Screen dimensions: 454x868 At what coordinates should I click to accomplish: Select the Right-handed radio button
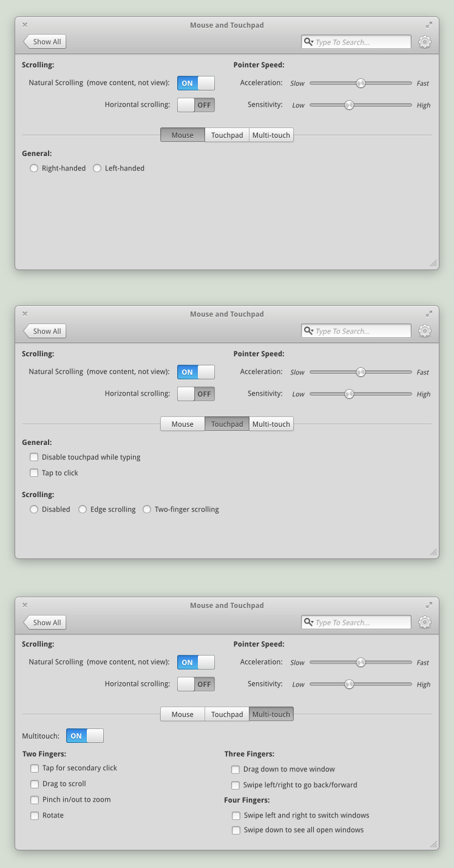pos(34,168)
